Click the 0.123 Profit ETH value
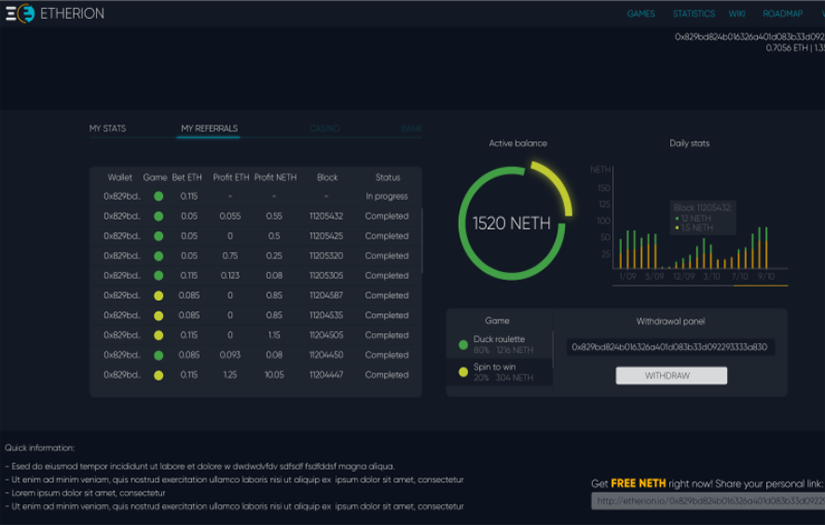This screenshot has height=525, width=825. (230, 276)
